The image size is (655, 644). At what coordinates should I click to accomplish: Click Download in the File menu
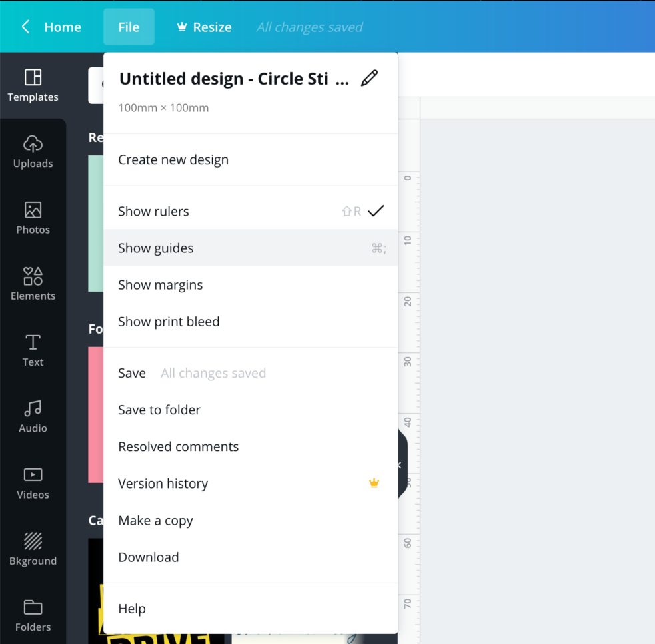pos(149,557)
